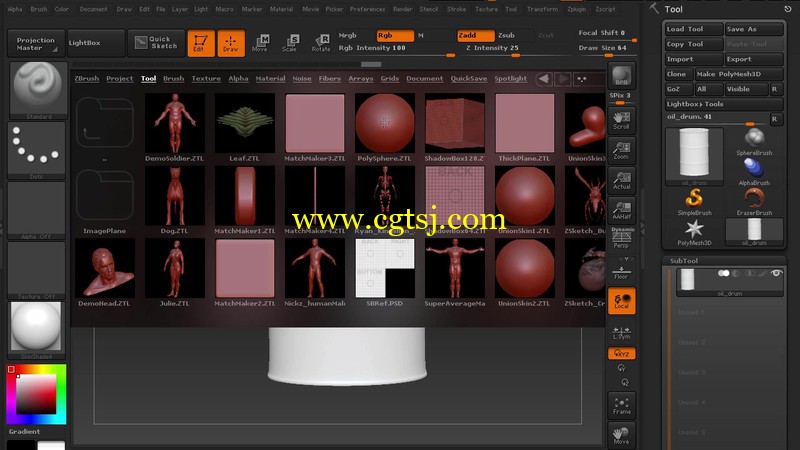Open the Projection Master dropdown
This screenshot has height=450, width=800.
(36, 43)
